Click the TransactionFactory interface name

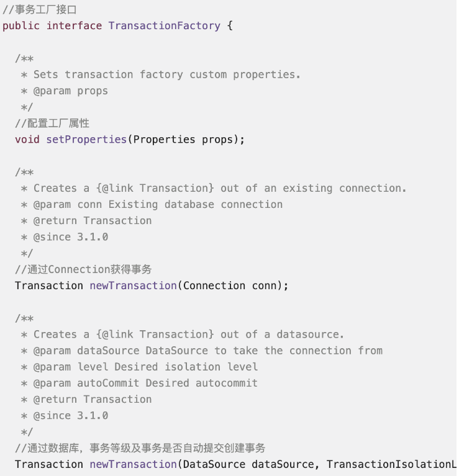tap(164, 25)
